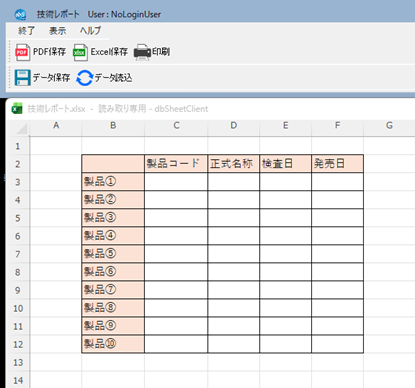Screen dimensions: 415x388
Task: Select row 13 header
Action: 18,362
